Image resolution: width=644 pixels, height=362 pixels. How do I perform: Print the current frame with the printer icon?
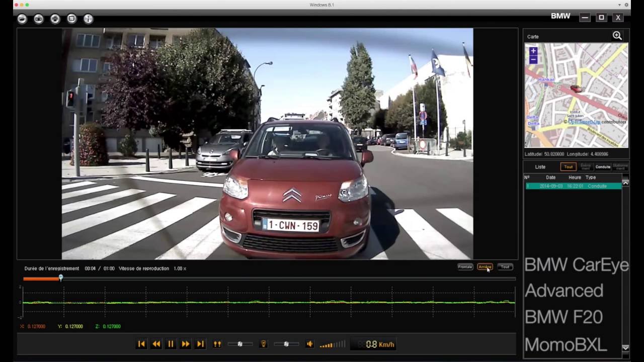pos(55,19)
